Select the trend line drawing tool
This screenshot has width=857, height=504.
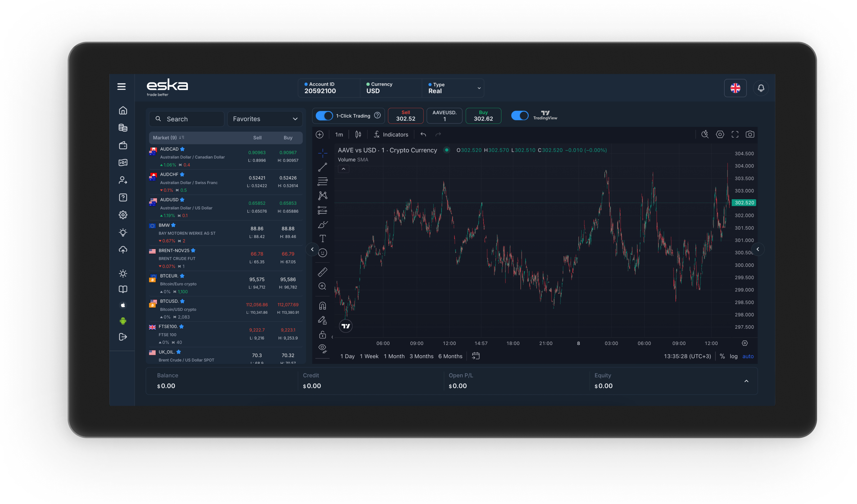coord(322,167)
